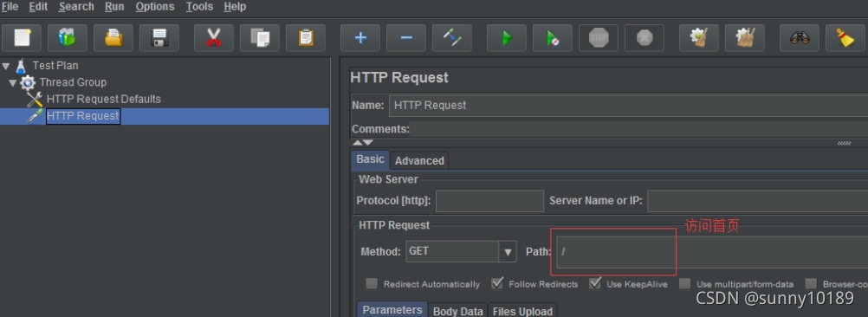Click the New test plan icon
The height and width of the screenshot is (317, 868).
[x=23, y=38]
